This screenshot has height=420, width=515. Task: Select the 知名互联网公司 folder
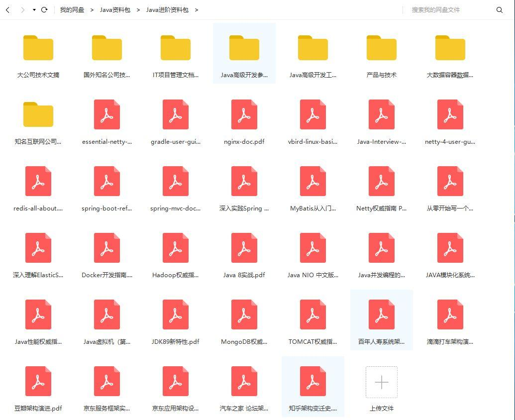click(x=38, y=121)
